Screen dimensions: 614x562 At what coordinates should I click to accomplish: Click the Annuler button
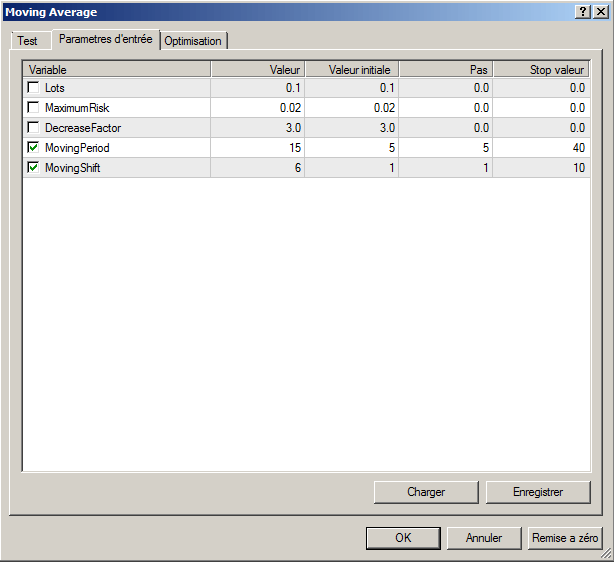click(484, 538)
